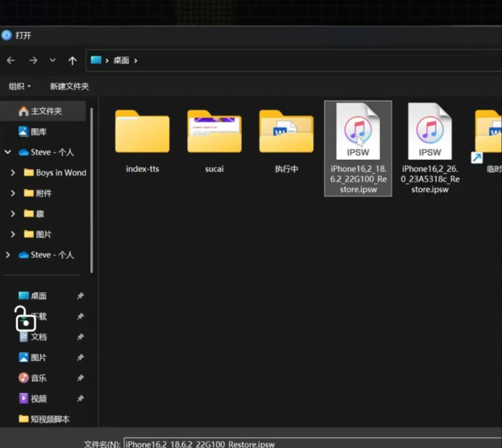Open recent locations dropdown chevron
This screenshot has width=502, height=448.
tap(52, 61)
